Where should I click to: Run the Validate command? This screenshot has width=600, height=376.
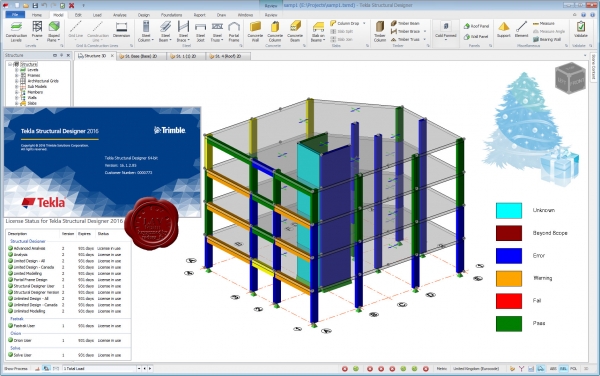point(580,29)
